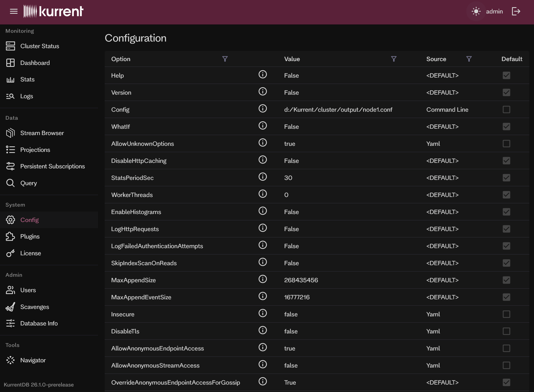Click the Scavenges broom icon
This screenshot has height=392, width=534.
pos(10,307)
